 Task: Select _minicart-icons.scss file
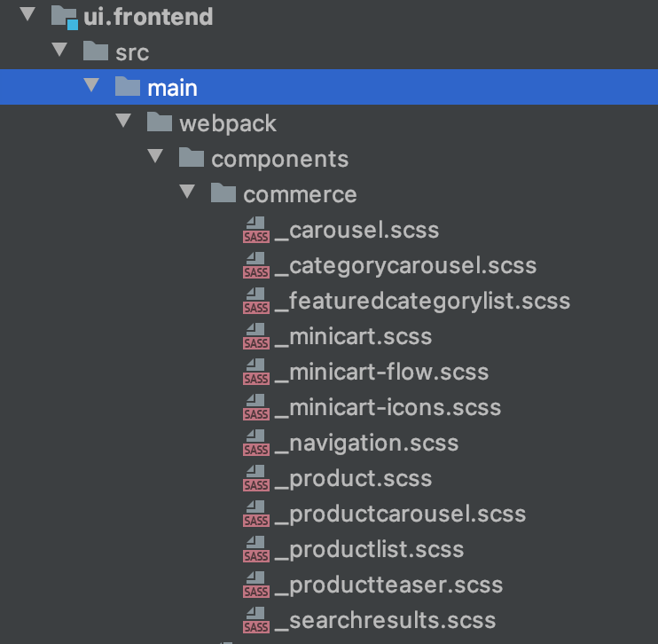click(388, 408)
